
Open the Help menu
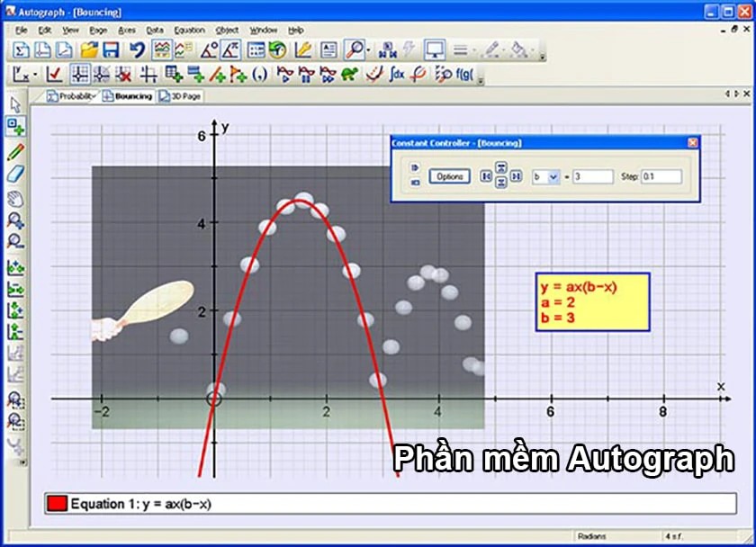(295, 31)
